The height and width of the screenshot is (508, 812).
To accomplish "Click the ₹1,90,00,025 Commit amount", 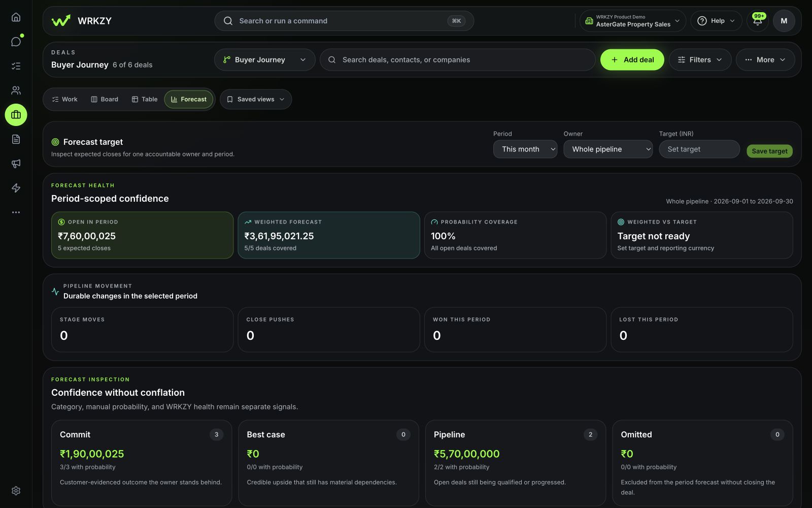I will tap(92, 454).
